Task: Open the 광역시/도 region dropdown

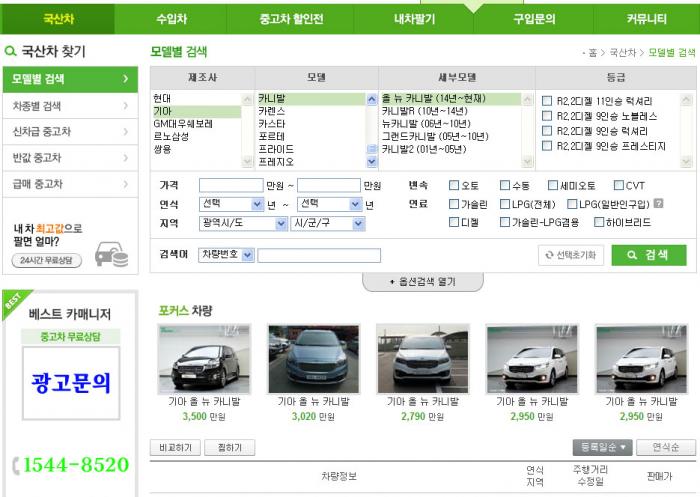Action: point(243,223)
